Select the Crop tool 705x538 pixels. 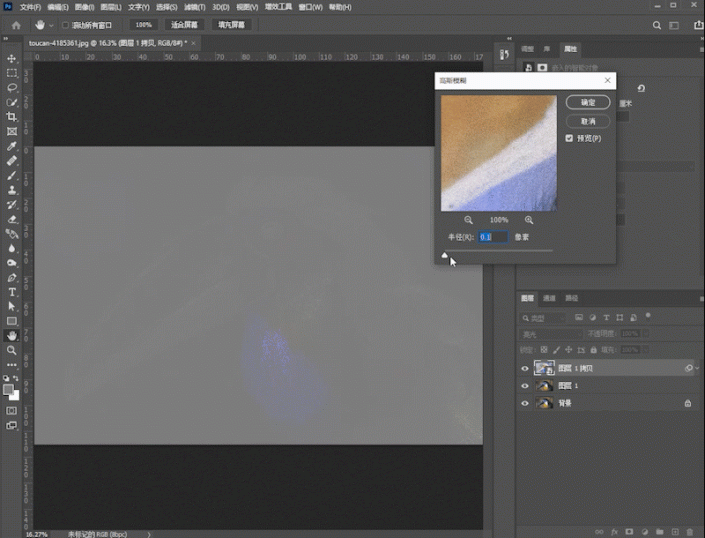click(12, 117)
